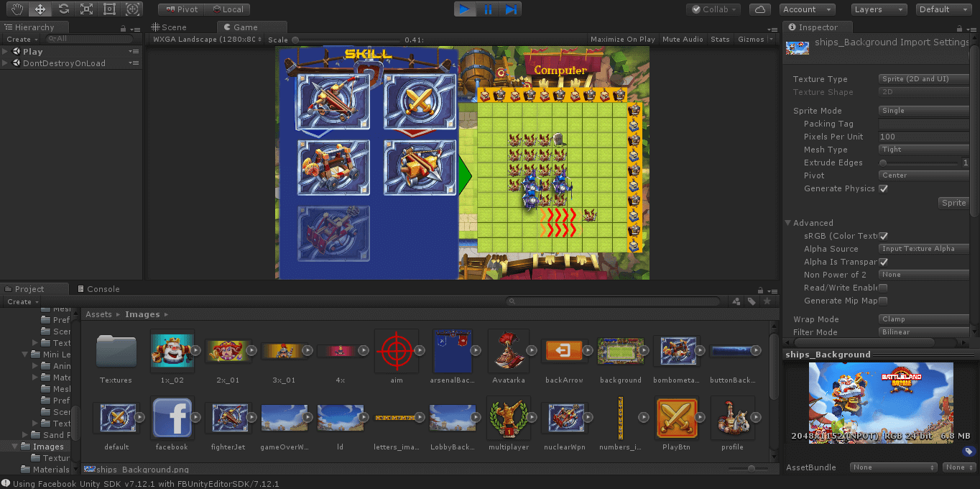Select the Avatarka image asset
The width and height of the screenshot is (980, 489).
point(508,350)
